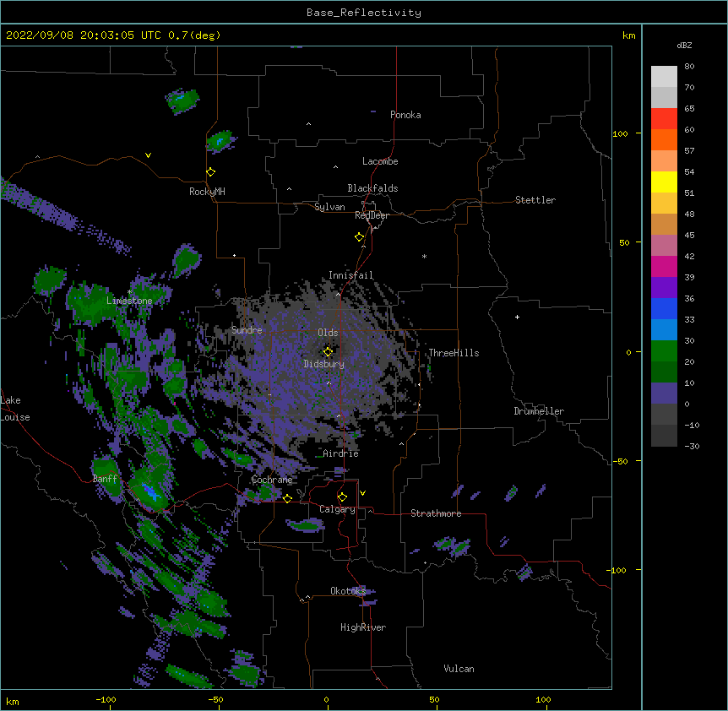Select the magenta 42 dBZ legend swatch

tap(664, 266)
